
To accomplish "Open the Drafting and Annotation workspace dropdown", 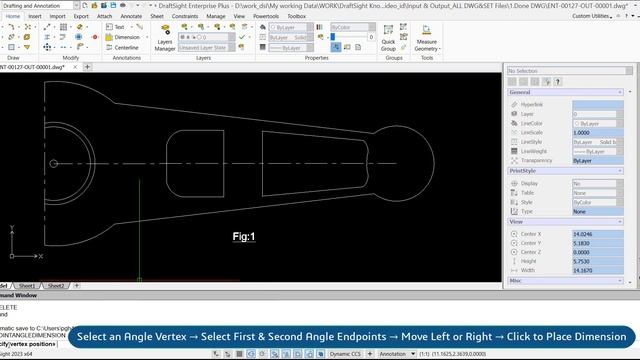I will 76,5.
